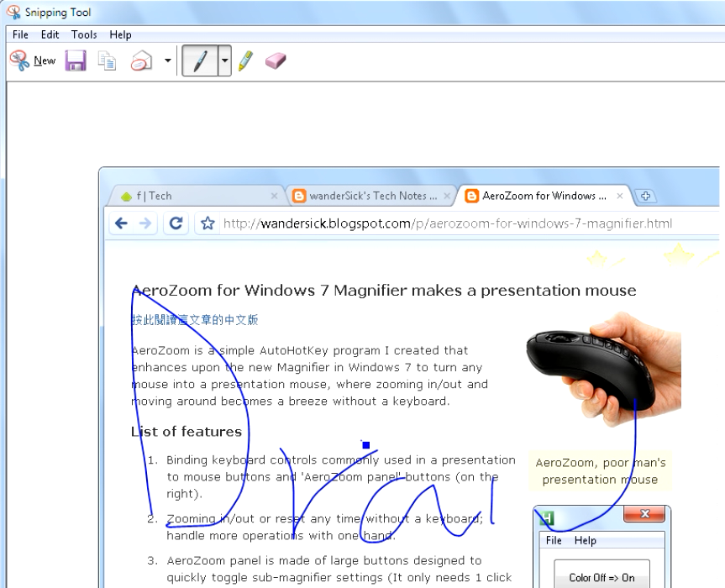This screenshot has width=725, height=588.
Task: Click the 'AeroZoom, poor man's presentation mouse' caption
Action: click(600, 471)
